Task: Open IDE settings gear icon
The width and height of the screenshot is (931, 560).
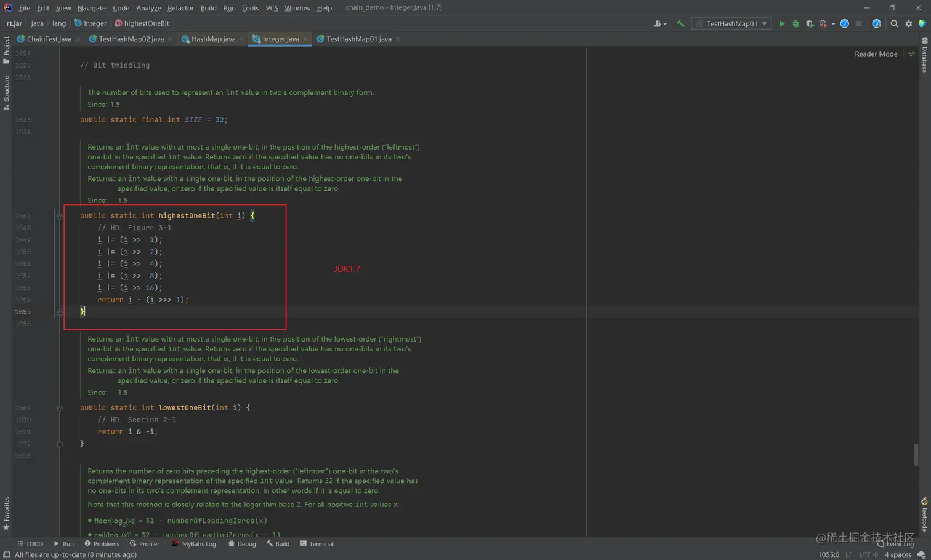Action: click(909, 23)
